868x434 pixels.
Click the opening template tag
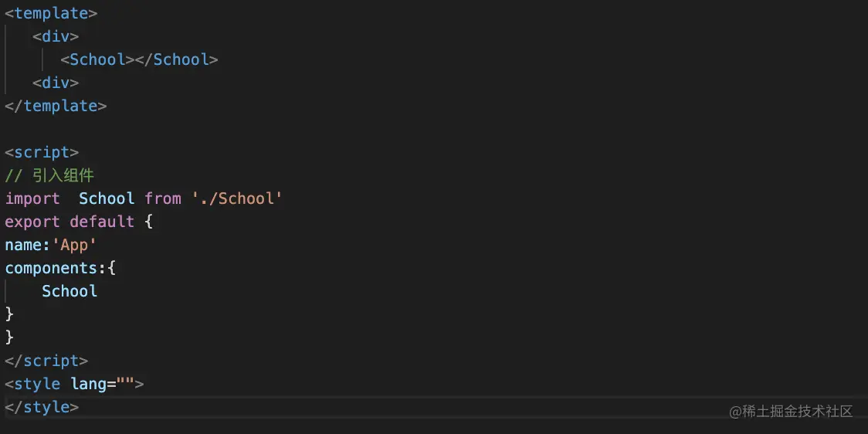coord(51,13)
